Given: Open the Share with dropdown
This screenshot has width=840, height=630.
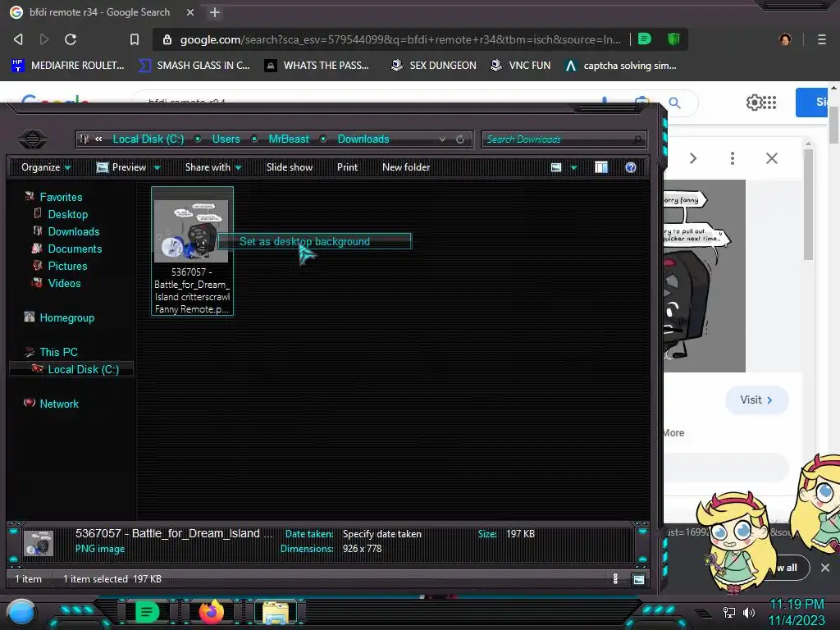Looking at the screenshot, I should click(x=213, y=167).
